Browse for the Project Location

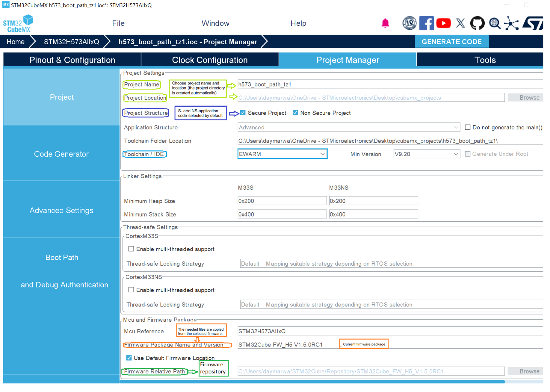pos(525,98)
